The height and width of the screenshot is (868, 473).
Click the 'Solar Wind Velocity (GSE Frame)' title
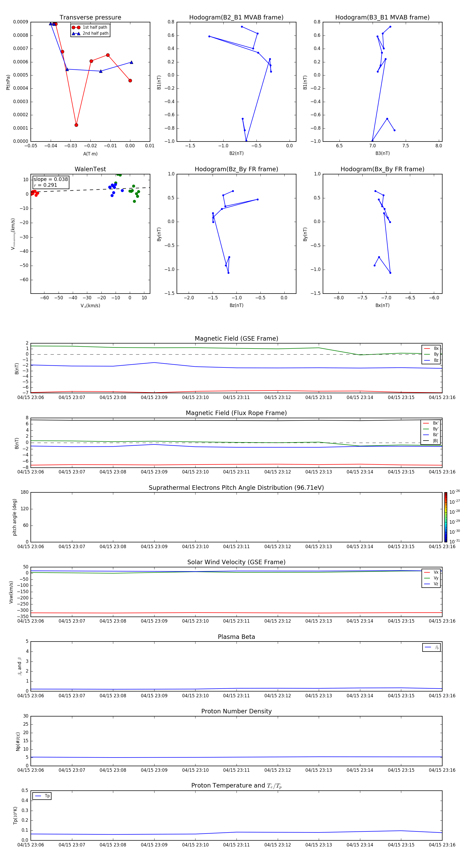[236, 562]
